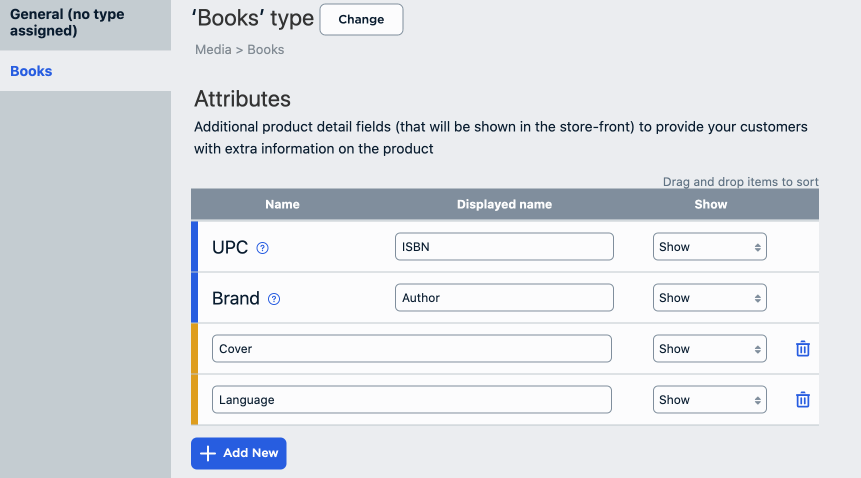Open the Show dropdown for Brand

[x=709, y=298]
